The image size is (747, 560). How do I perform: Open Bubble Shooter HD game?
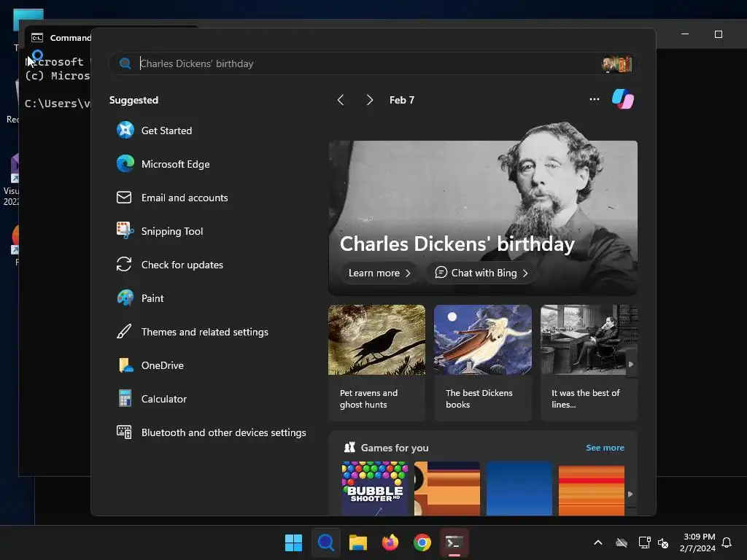[375, 488]
